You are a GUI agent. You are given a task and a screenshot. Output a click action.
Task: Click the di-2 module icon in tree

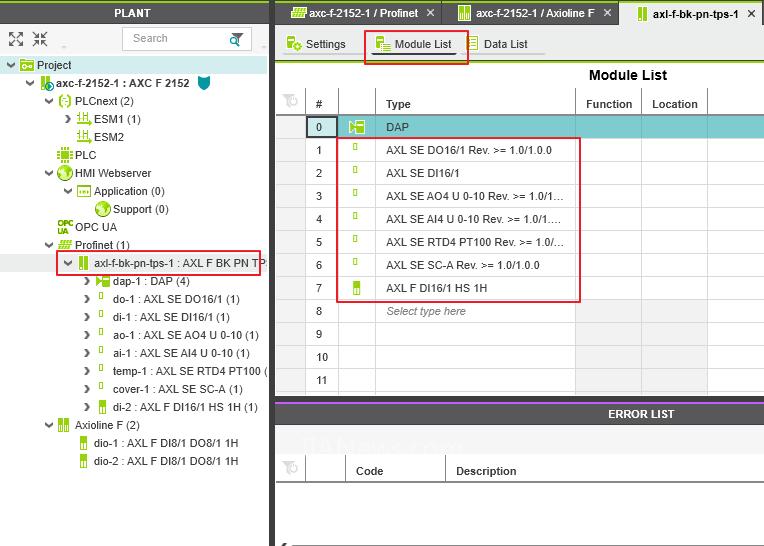(102, 407)
